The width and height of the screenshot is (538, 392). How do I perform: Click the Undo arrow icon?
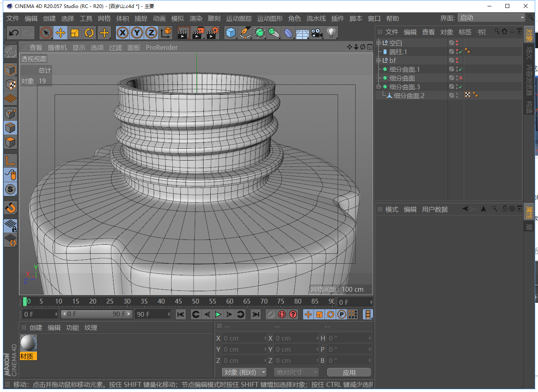click(x=14, y=33)
